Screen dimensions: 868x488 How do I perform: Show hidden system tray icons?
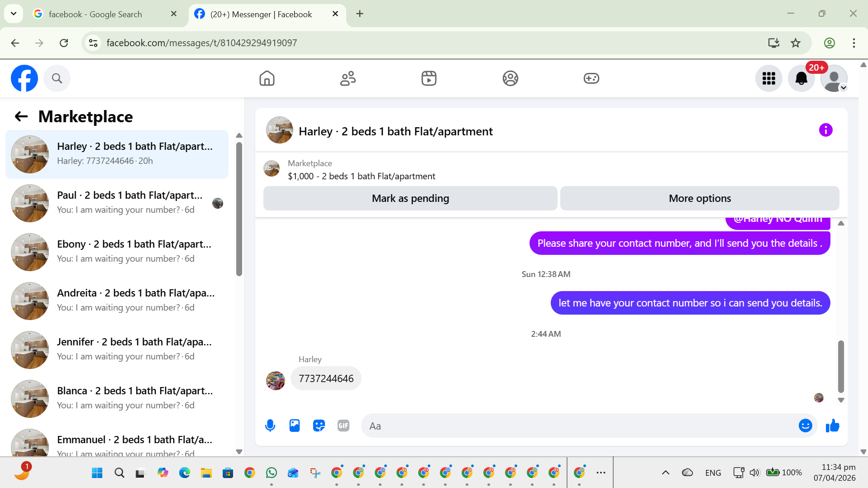(666, 473)
